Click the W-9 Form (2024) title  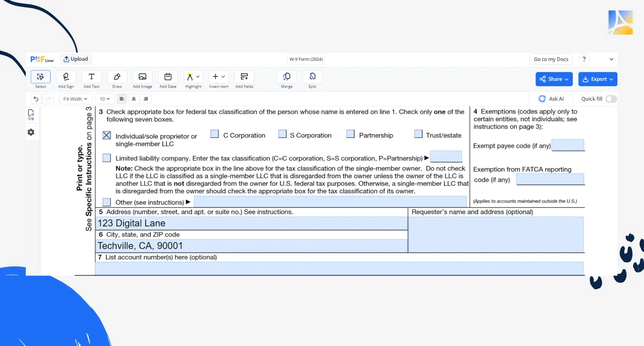click(x=306, y=59)
